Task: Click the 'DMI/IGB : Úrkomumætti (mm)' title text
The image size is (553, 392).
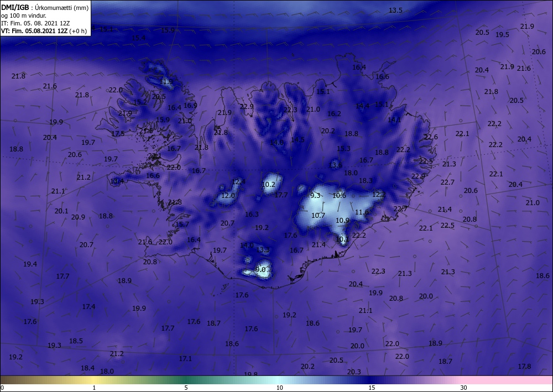Action: tap(44, 7)
